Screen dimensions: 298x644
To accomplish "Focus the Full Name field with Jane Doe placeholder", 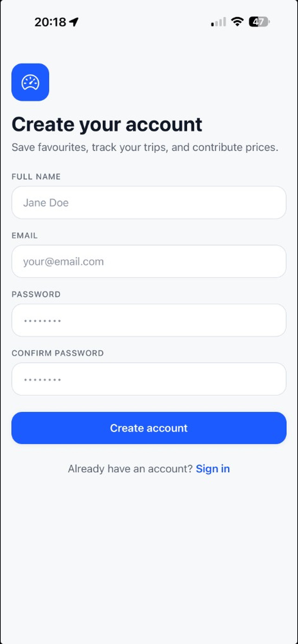I will tap(149, 203).
